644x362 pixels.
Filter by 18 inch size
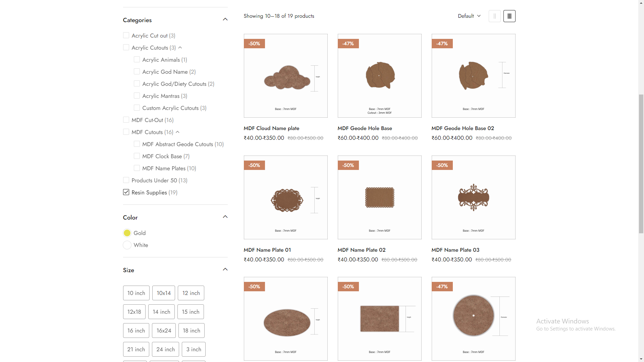(192, 330)
